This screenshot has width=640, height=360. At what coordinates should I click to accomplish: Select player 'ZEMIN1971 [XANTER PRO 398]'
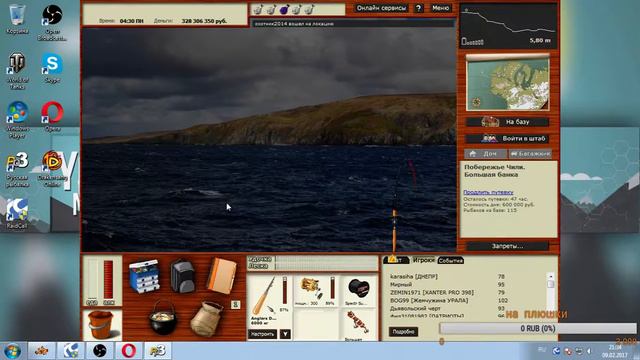point(432,293)
